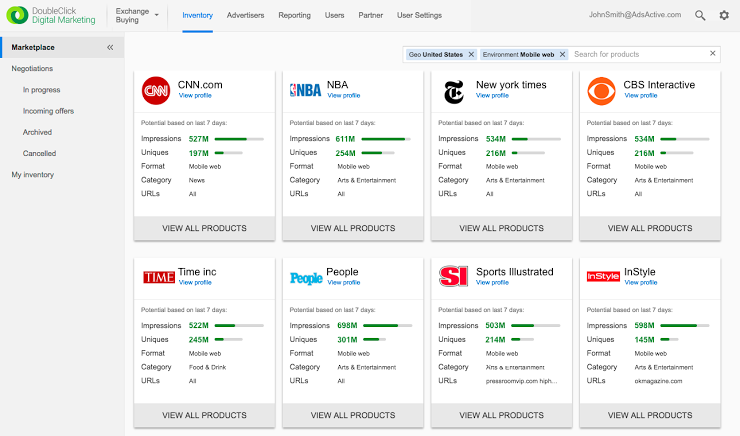Show Archived negotiations
This screenshot has height=436, width=740.
(x=37, y=132)
